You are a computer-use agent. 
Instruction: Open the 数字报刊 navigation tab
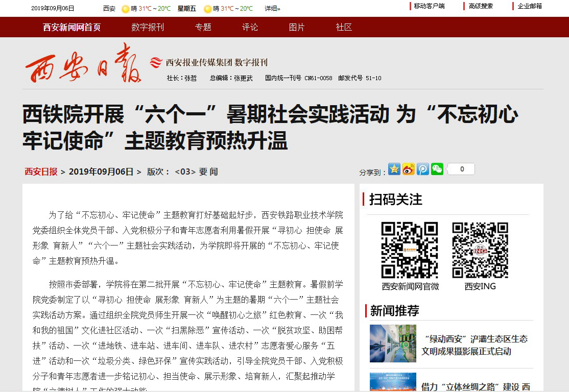click(x=148, y=27)
